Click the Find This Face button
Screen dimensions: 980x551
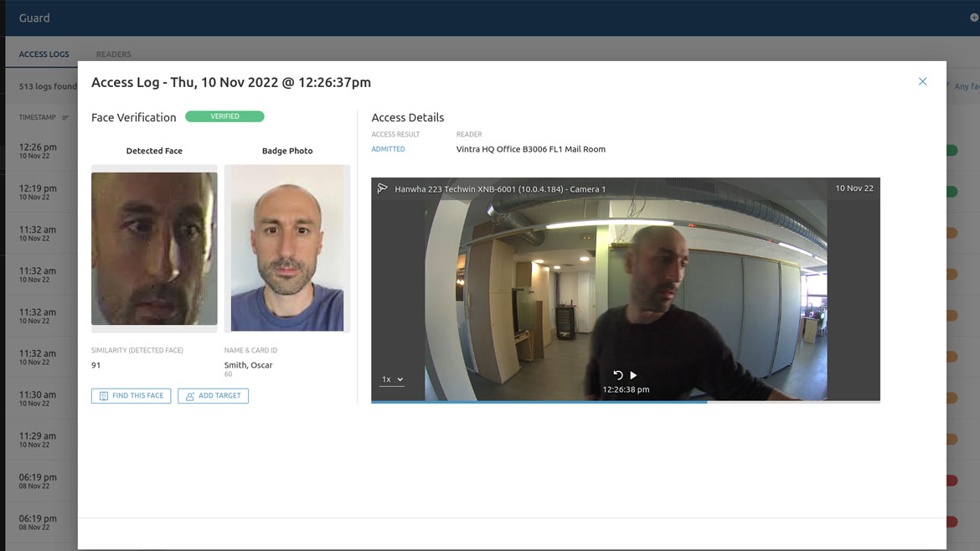[131, 396]
